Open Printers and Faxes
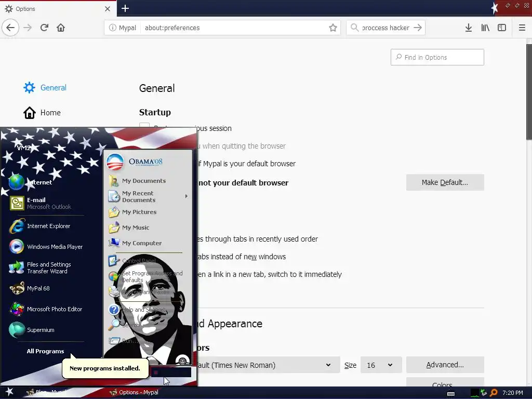532x399 pixels. coord(139,292)
